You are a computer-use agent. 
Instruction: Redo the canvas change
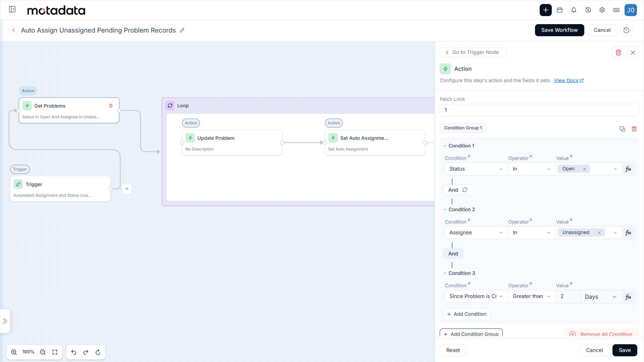86,352
